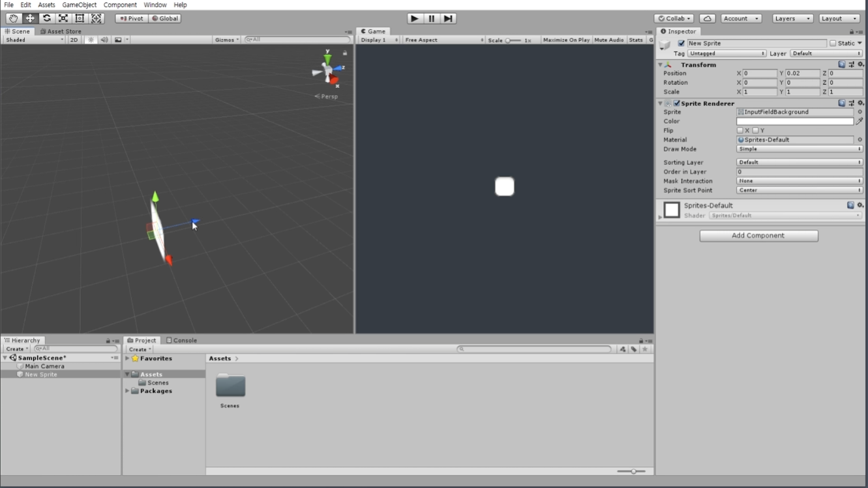
Task: Open Display 1 dropdown
Action: 380,40
